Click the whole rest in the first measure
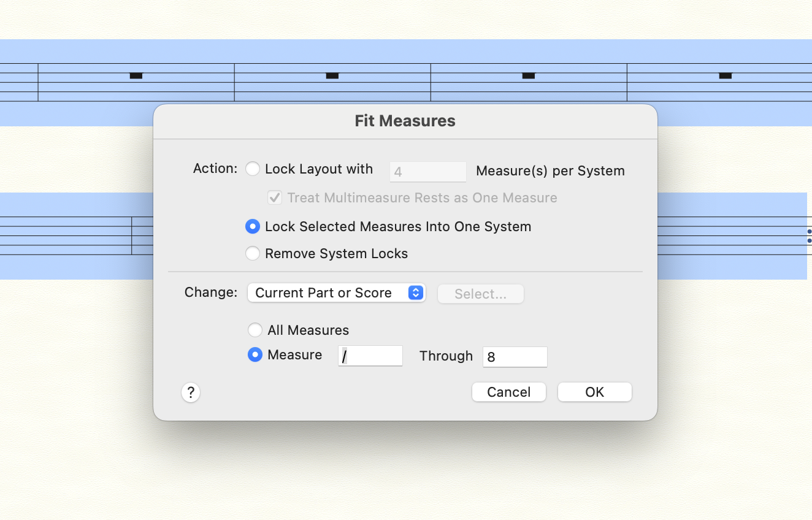The width and height of the screenshot is (812, 520). click(136, 75)
